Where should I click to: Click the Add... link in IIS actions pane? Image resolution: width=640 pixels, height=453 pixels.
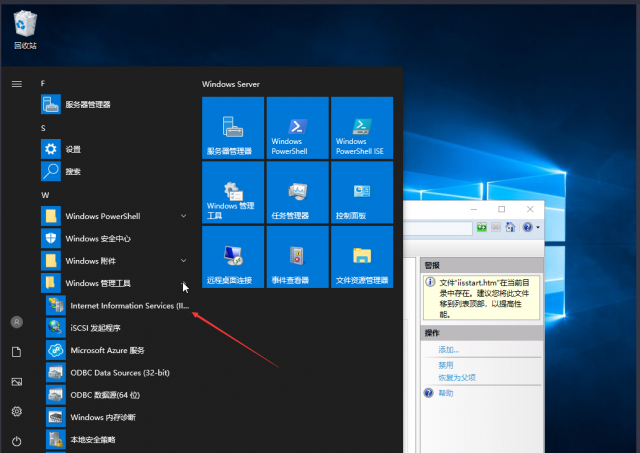pyautogui.click(x=449, y=350)
